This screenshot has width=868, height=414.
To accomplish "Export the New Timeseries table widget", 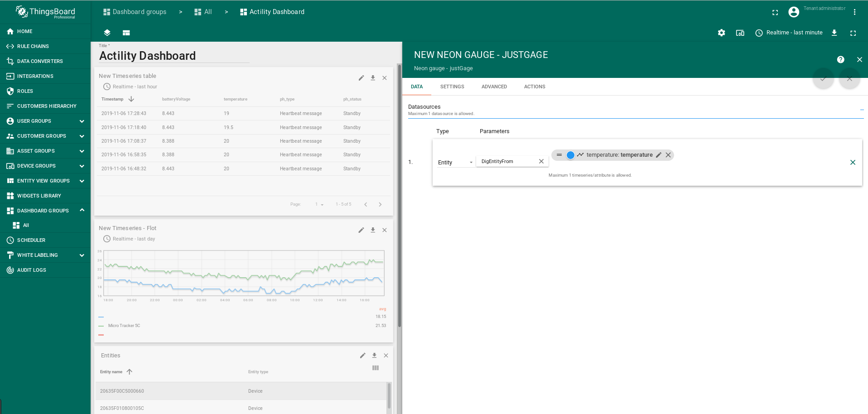I will coord(373,78).
